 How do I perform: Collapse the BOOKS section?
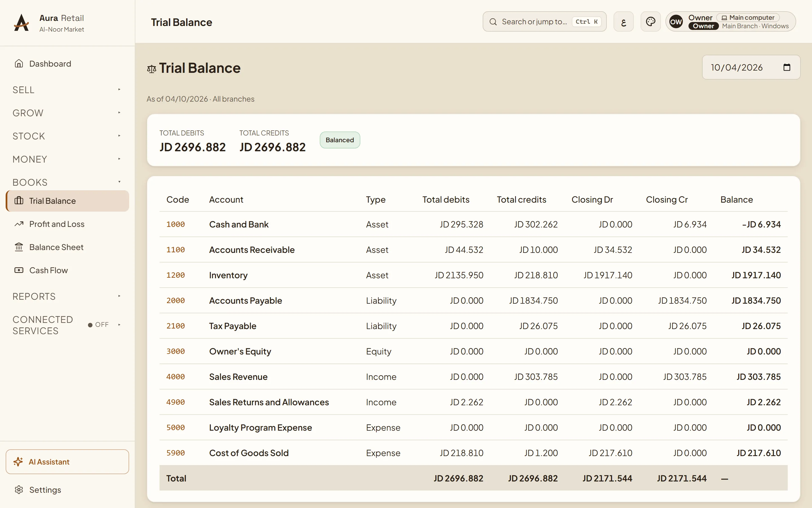coord(67,182)
